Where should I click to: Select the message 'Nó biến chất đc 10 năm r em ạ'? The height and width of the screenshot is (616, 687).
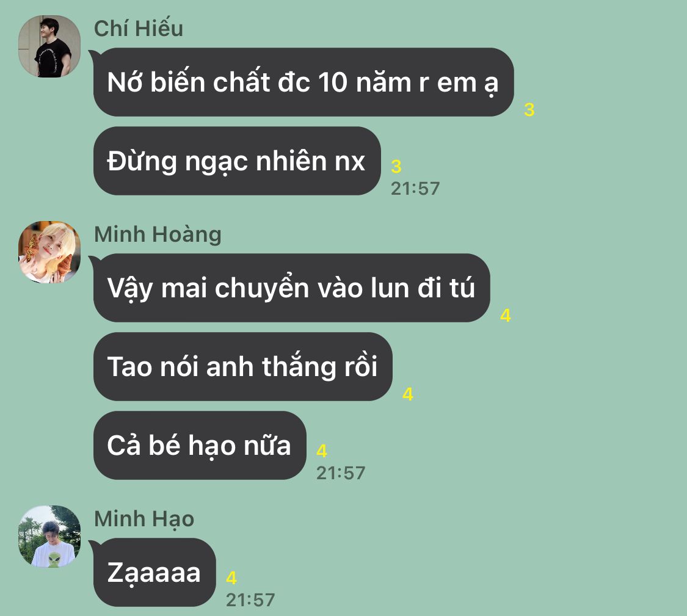[303, 82]
